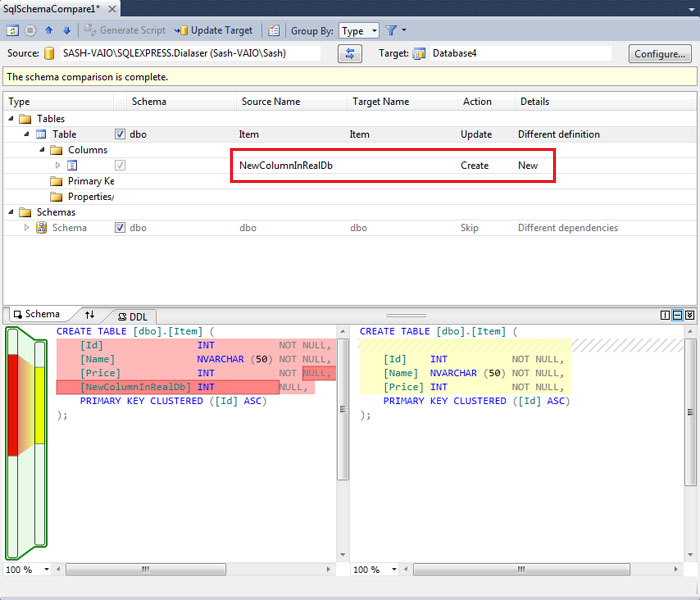
Task: Swap source and target with arrows button
Action: coord(349,53)
